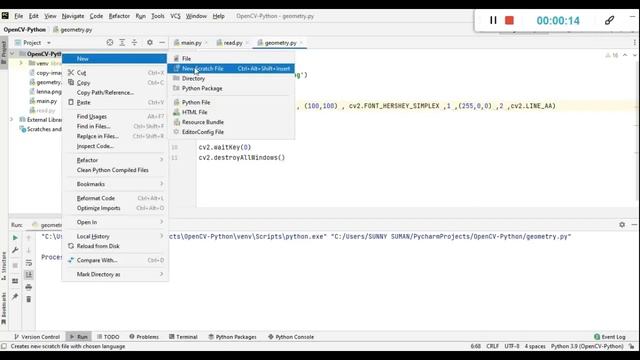Switch to the read.py editor tab
640x360 pixels.
pyautogui.click(x=233, y=42)
